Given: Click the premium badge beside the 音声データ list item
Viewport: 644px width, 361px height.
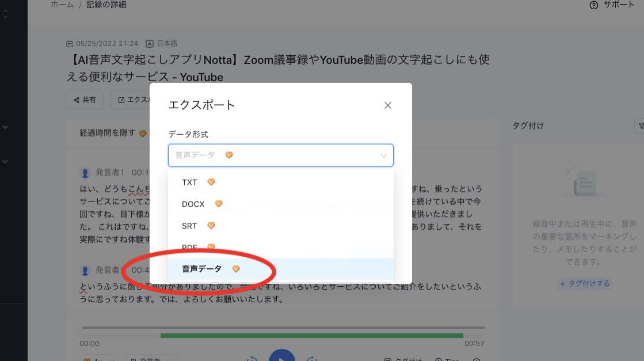Looking at the screenshot, I should click(236, 269).
